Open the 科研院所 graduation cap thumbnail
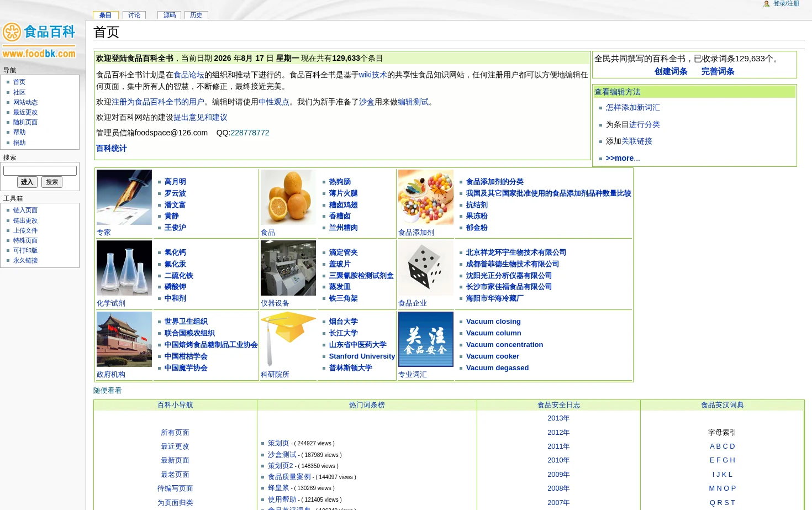This screenshot has width=812, height=510. tap(288, 339)
